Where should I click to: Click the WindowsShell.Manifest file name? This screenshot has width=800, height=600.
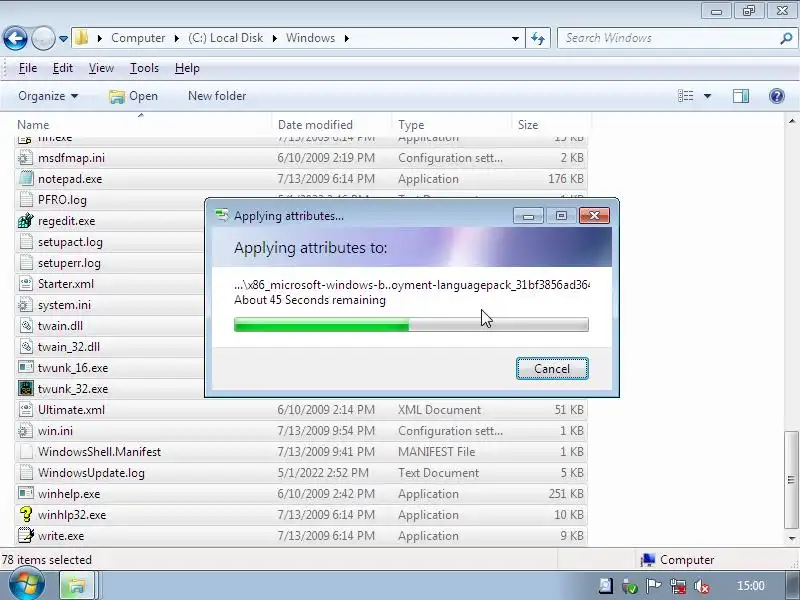(x=99, y=452)
